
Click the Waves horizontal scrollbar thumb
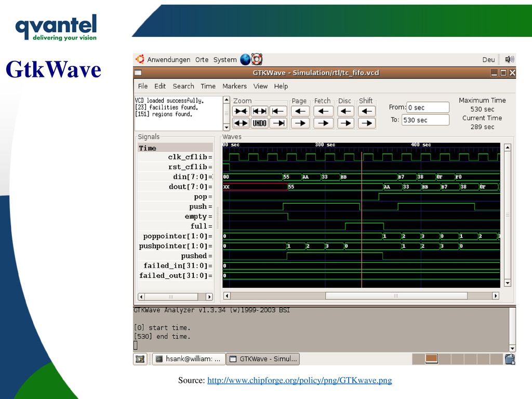396,296
